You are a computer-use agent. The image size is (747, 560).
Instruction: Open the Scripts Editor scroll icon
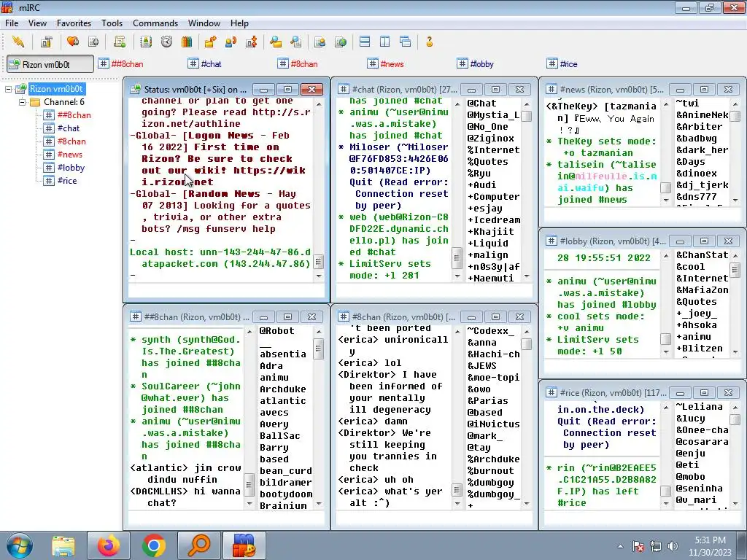point(120,42)
